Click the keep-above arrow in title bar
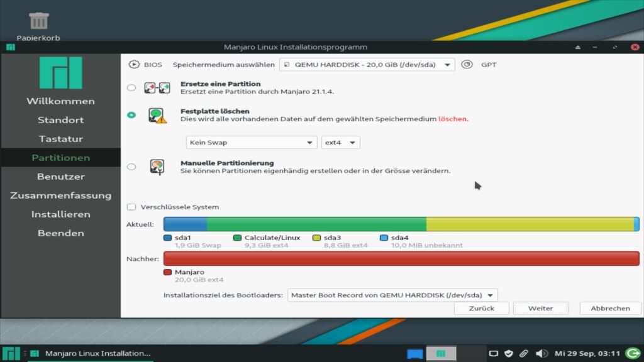Screen dimensions: 644x362 [x=578, y=47]
